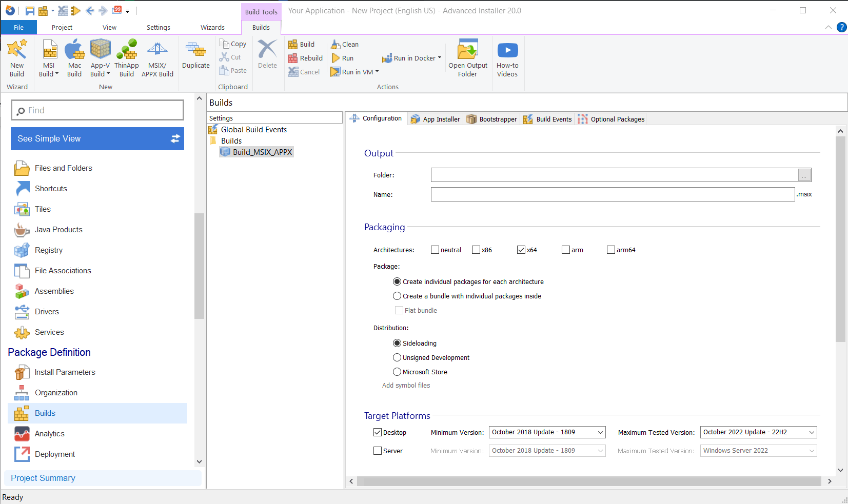Enable the arm64 architecture
The width and height of the screenshot is (848, 504).
click(610, 250)
